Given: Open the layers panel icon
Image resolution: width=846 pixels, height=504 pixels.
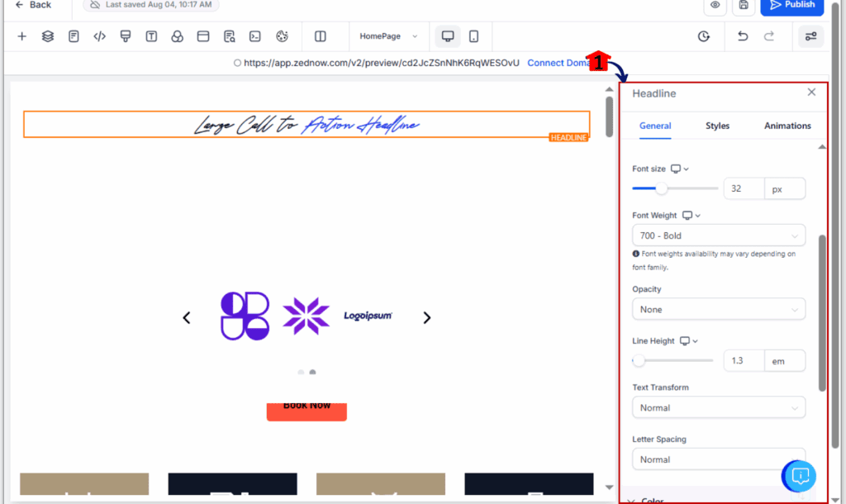Looking at the screenshot, I should pos(47,36).
